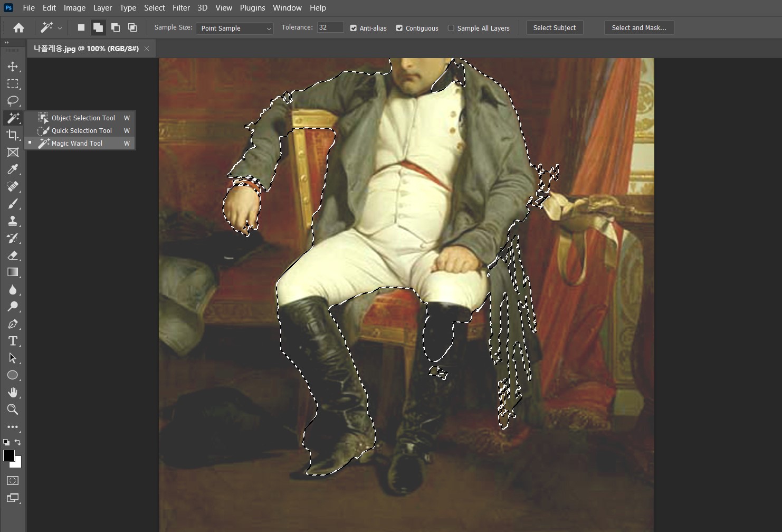The width and height of the screenshot is (782, 532).
Task: Select the Dodge tool
Action: [13, 307]
